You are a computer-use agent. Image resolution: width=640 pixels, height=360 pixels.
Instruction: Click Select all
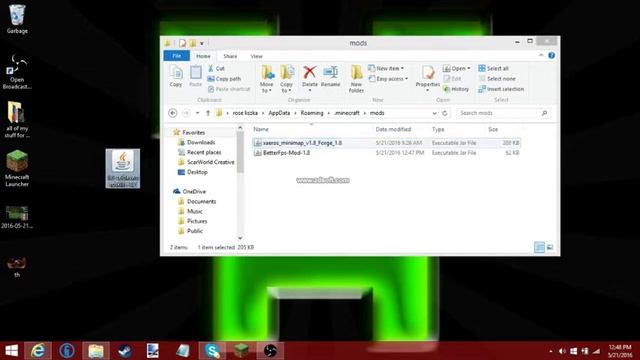tap(493, 69)
